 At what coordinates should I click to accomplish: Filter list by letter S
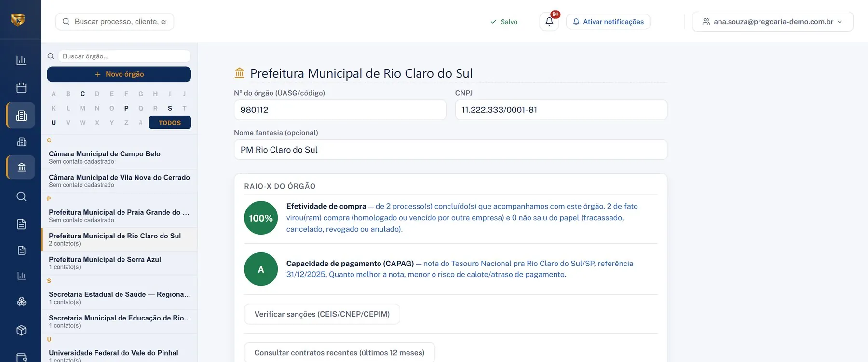pos(170,108)
